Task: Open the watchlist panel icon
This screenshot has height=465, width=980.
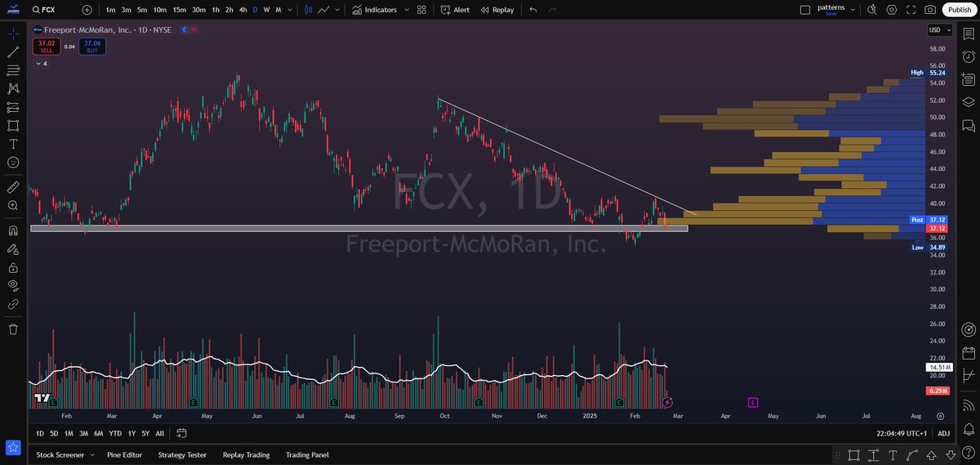Action: [x=969, y=34]
